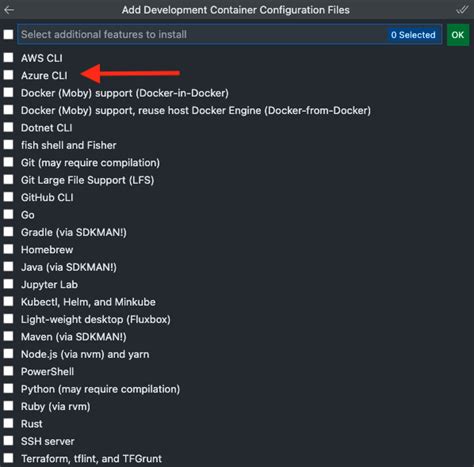Select the 'Maven (via SDKMAN!)' label
The height and width of the screenshot is (467, 474).
(74, 337)
